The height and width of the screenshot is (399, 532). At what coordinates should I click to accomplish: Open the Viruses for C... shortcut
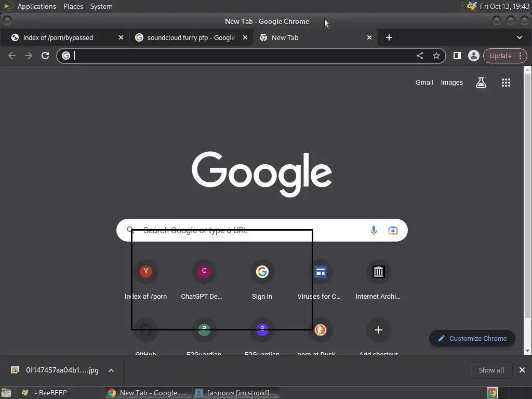click(x=320, y=280)
